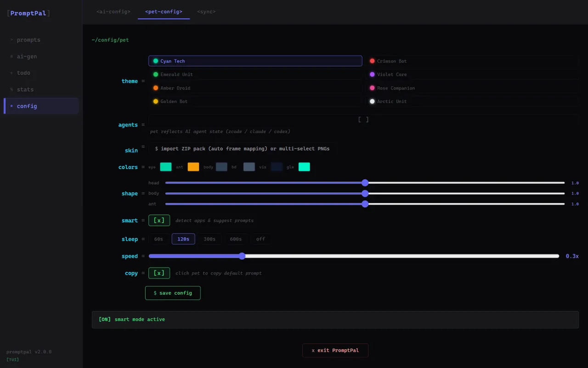Select the Violet Core theme
This screenshot has width=588, height=368.
(472, 74)
